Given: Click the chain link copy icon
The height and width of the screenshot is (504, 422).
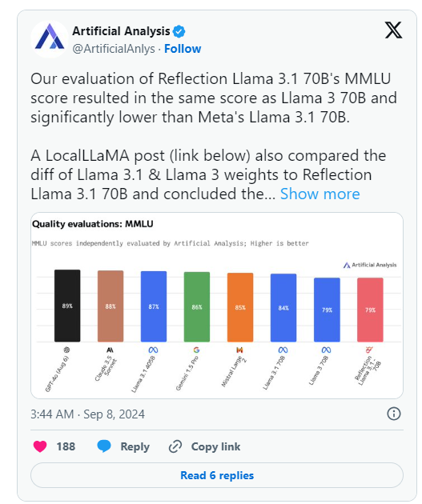Looking at the screenshot, I should (175, 446).
